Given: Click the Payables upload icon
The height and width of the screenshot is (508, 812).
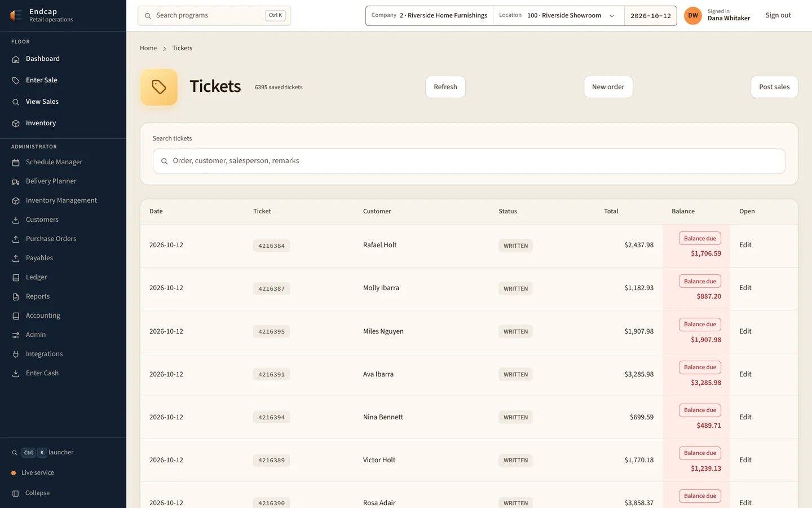Looking at the screenshot, I should [16, 259].
